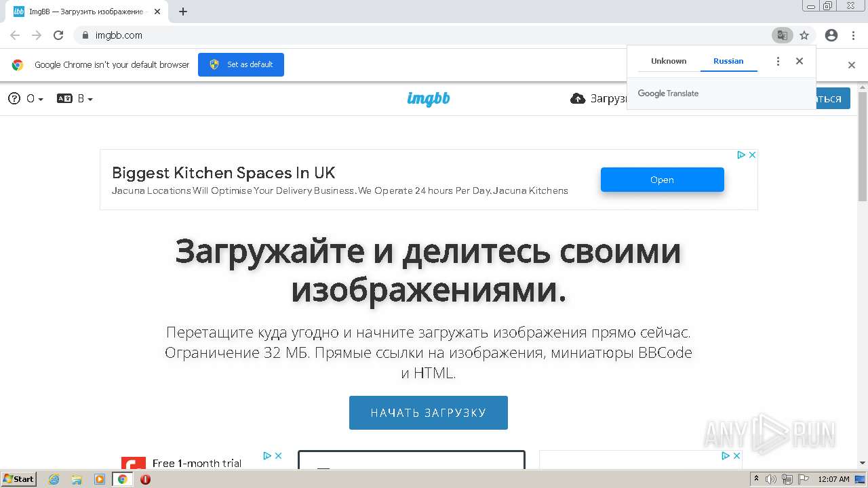868x488 pixels.
Task: Click the blue sign-up button in header
Action: coord(832,99)
